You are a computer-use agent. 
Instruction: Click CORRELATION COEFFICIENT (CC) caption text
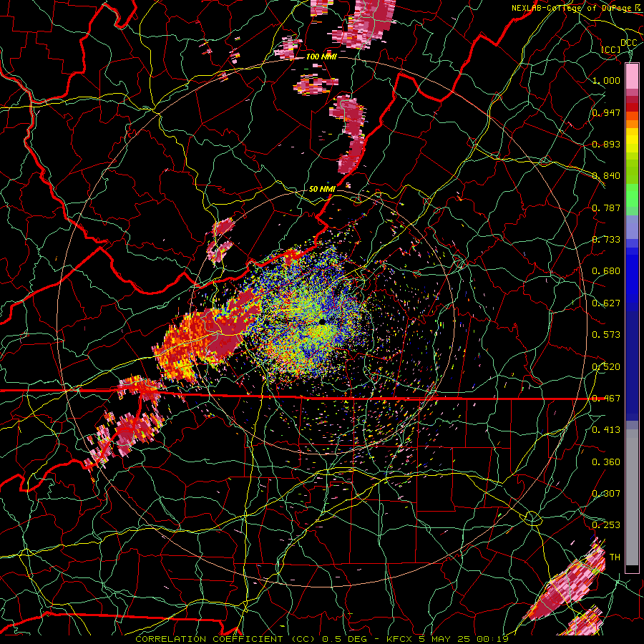225,639
